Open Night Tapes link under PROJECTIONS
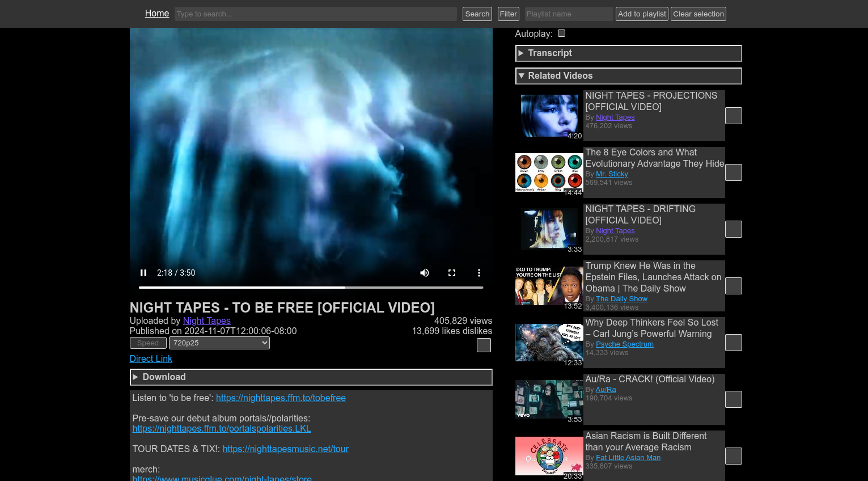The width and height of the screenshot is (868, 481). (x=615, y=117)
